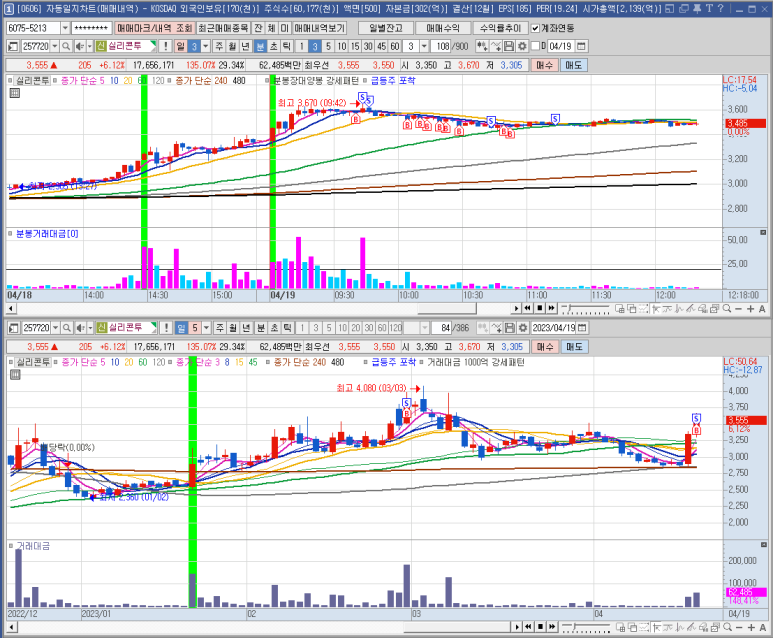Click the stop playback button in upper chart bar
773x638 pixels.
coord(540,309)
